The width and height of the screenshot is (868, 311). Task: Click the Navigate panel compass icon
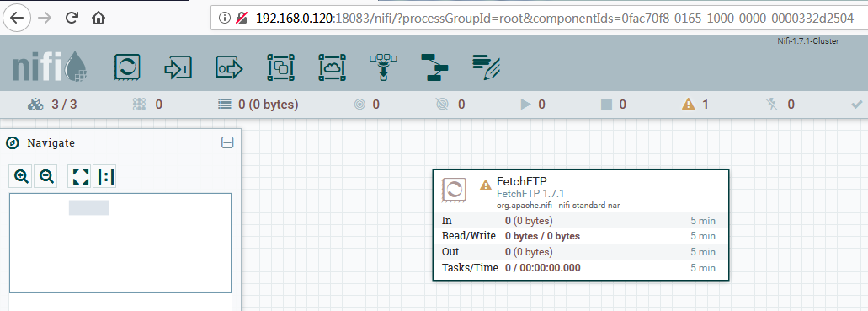[12, 143]
